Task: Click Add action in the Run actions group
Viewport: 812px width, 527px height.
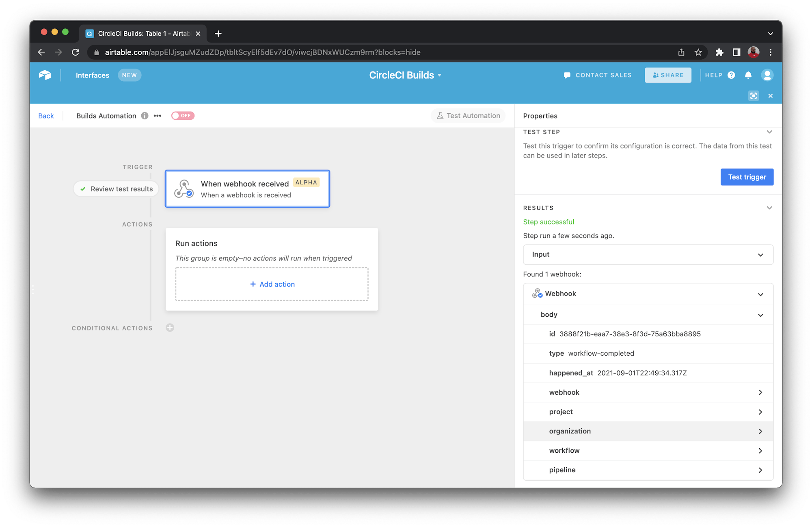Action: (272, 284)
